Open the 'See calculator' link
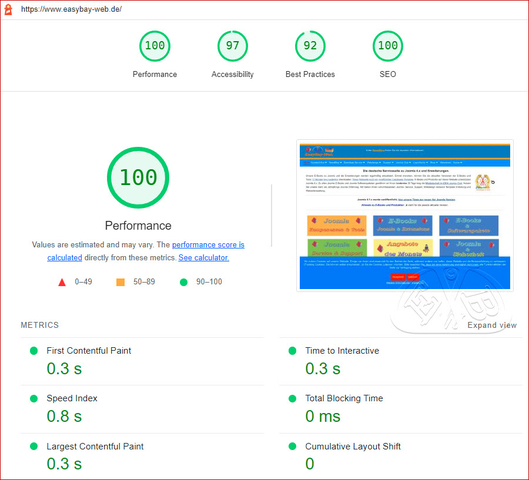 [x=204, y=258]
